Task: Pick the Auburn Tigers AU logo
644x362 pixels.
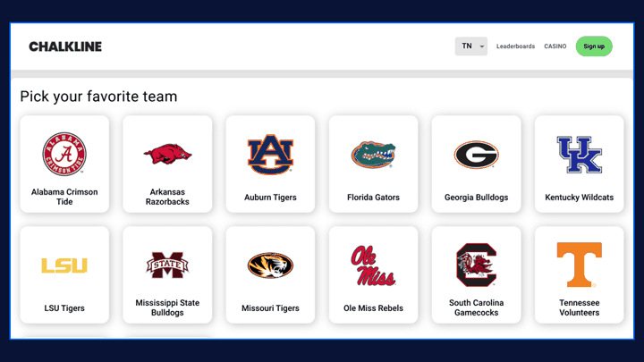Action: (270, 155)
